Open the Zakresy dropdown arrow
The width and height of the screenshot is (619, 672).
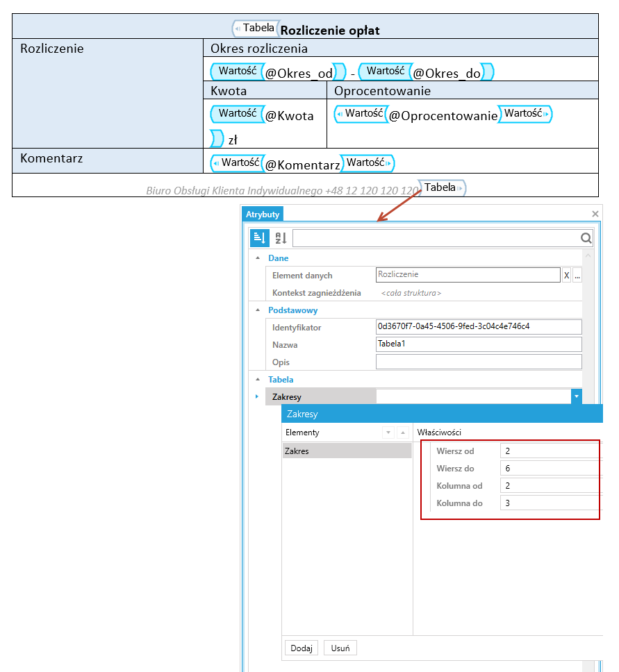pyautogui.click(x=577, y=396)
